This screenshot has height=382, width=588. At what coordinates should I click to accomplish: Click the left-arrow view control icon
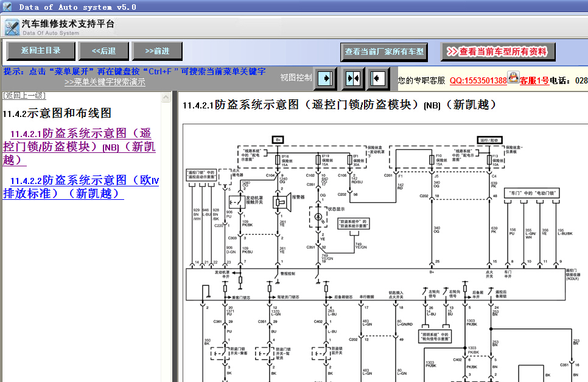pos(378,79)
